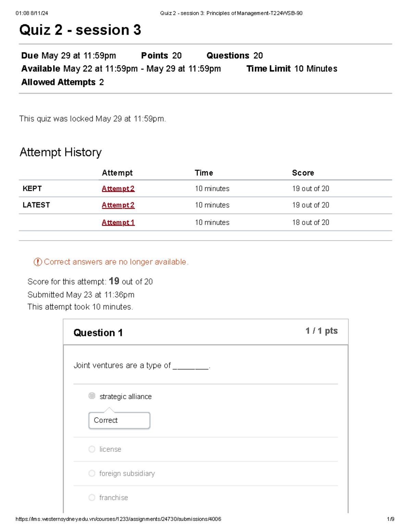Click the selected radio indicator for strategic alliance
Viewport: 411px width, 532px height.
pyautogui.click(x=91, y=396)
